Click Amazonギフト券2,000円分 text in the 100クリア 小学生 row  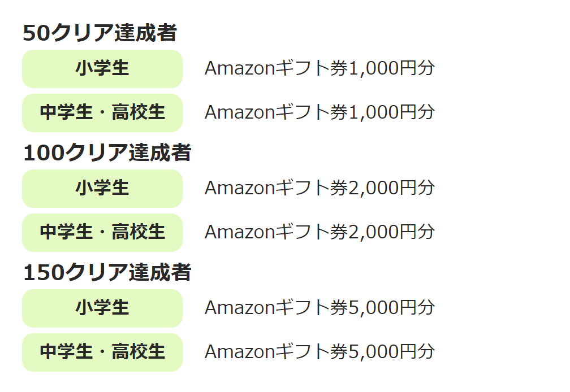pos(319,188)
